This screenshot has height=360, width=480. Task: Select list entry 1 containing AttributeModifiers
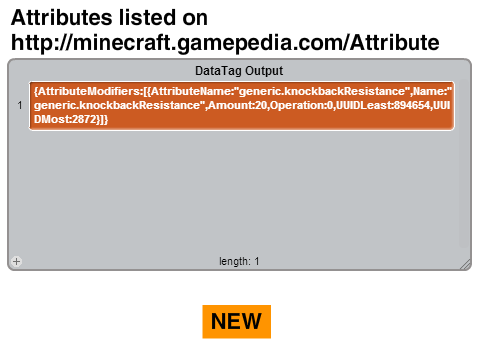pyautogui.click(x=242, y=106)
